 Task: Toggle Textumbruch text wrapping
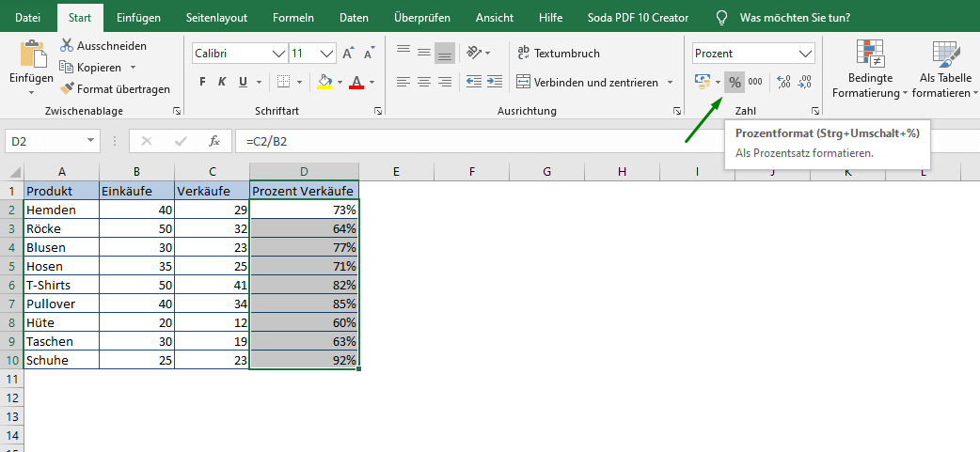point(558,54)
